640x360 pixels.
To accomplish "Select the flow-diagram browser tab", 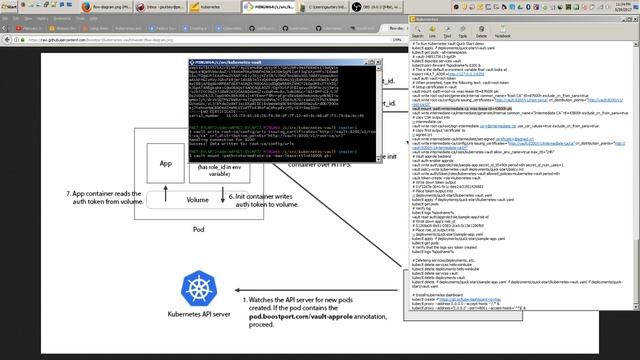I will (x=394, y=28).
